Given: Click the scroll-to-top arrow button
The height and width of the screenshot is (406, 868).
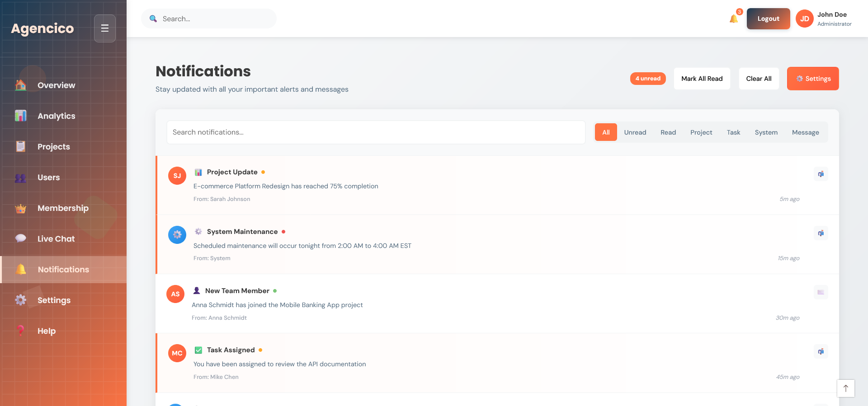Looking at the screenshot, I should tap(846, 388).
